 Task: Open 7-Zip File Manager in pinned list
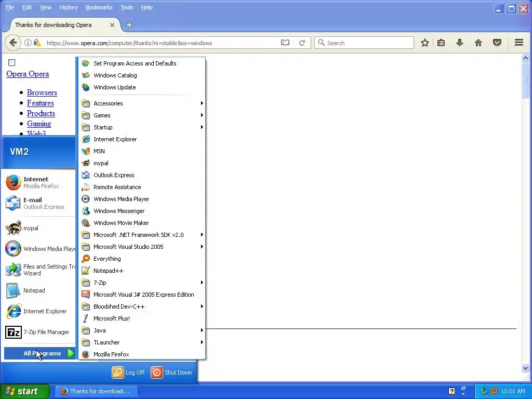tap(39, 332)
